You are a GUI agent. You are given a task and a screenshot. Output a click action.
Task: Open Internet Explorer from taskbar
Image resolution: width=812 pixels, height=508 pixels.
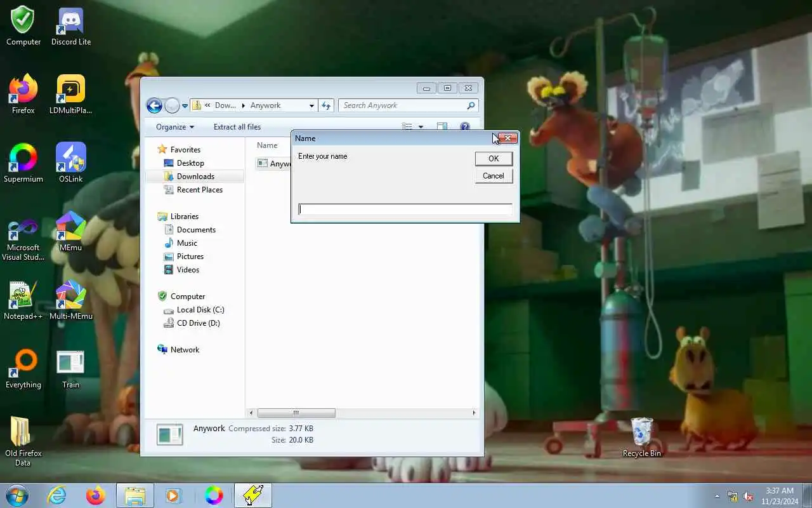[57, 495]
